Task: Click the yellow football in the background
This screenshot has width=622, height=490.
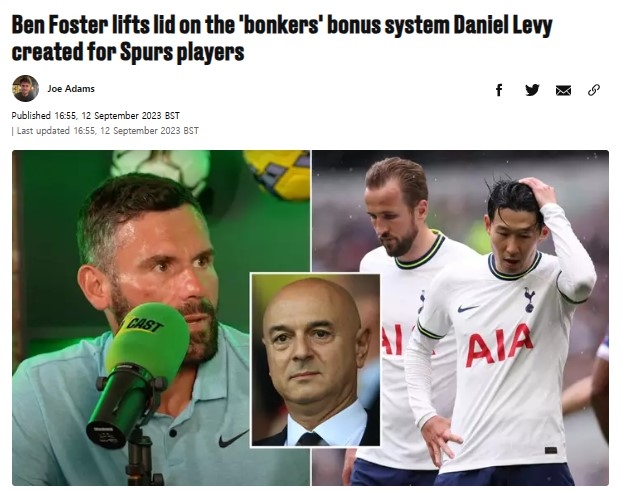Action: tap(277, 173)
